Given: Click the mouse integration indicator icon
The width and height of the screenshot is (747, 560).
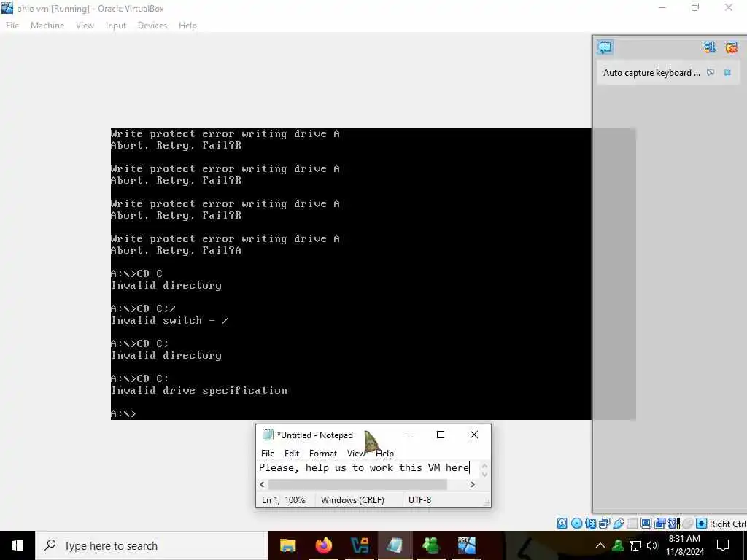Looking at the screenshot, I should [687, 524].
